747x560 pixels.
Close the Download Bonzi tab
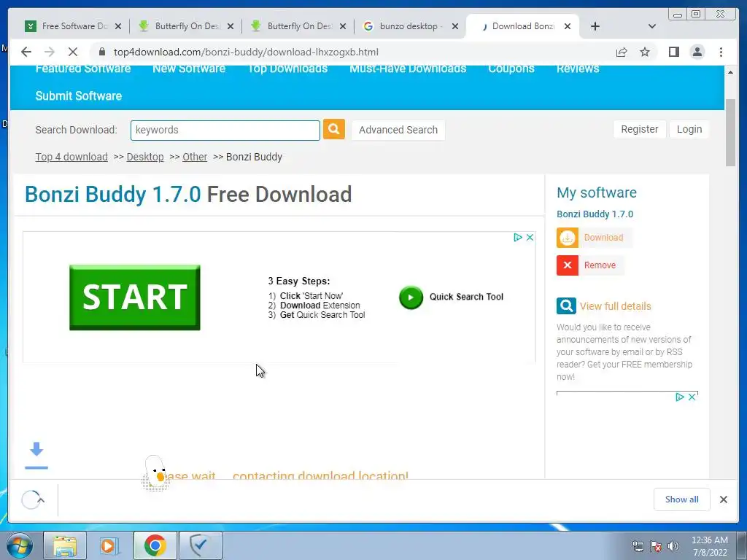click(568, 26)
